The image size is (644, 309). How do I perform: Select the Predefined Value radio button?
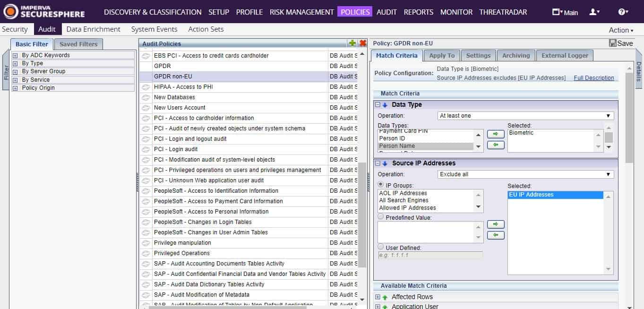[381, 216]
